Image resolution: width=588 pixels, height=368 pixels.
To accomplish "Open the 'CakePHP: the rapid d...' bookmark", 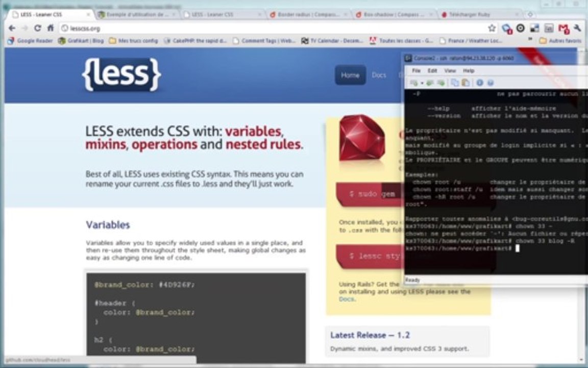I will pyautogui.click(x=195, y=40).
